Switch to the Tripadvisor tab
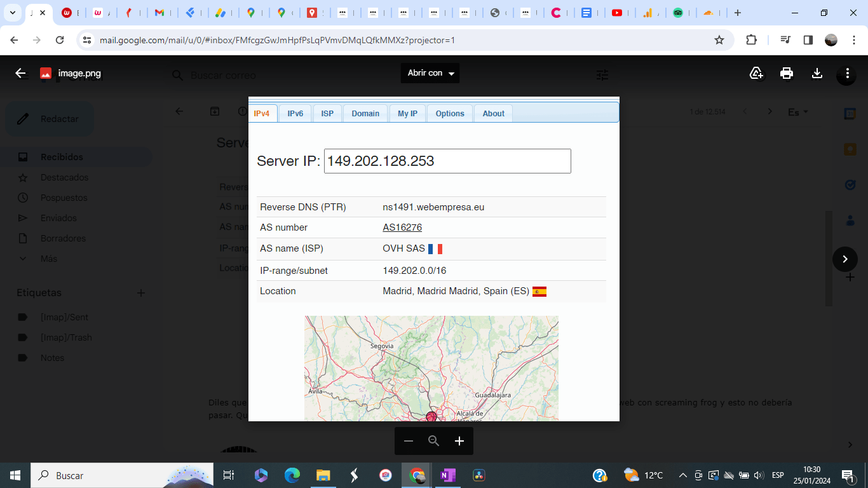 [x=678, y=13]
